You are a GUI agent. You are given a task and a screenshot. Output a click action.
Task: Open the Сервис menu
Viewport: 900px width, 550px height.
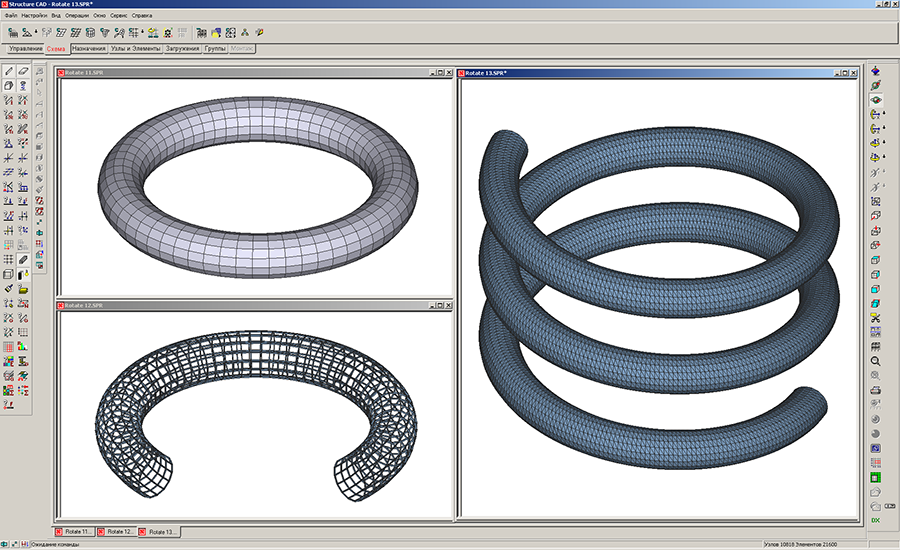[x=120, y=16]
